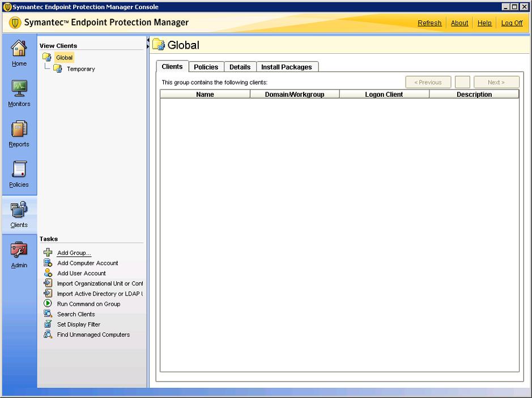Click the Run Command on Group task
The height and width of the screenshot is (398, 532).
88,304
